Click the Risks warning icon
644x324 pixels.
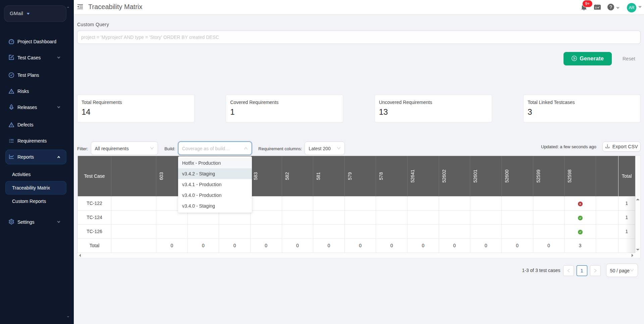11,91
